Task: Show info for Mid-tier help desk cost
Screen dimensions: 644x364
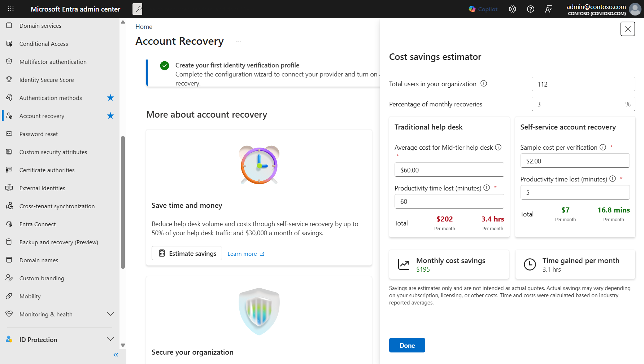Action: pos(498,147)
